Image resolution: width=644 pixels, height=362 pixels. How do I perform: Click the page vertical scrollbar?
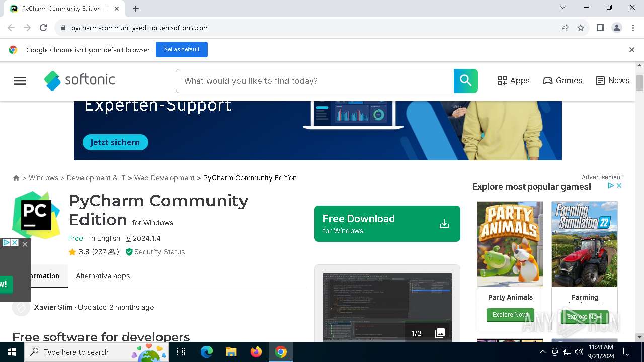[640, 83]
